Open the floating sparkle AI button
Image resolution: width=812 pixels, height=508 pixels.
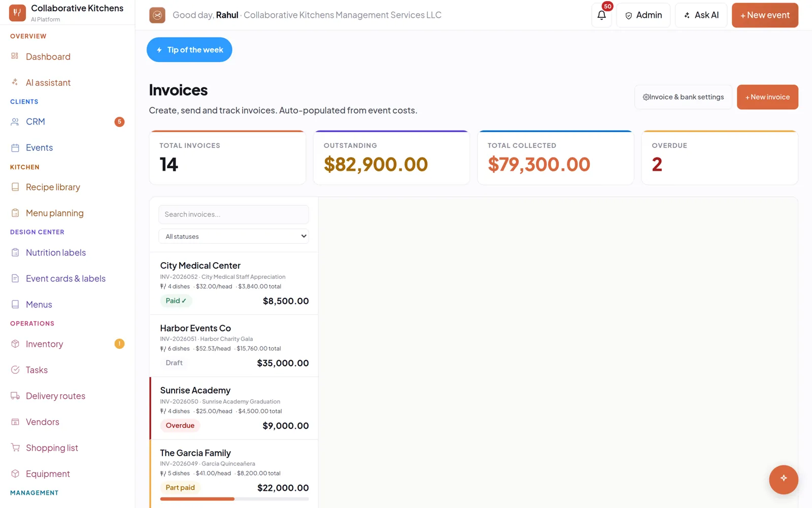[x=783, y=479]
